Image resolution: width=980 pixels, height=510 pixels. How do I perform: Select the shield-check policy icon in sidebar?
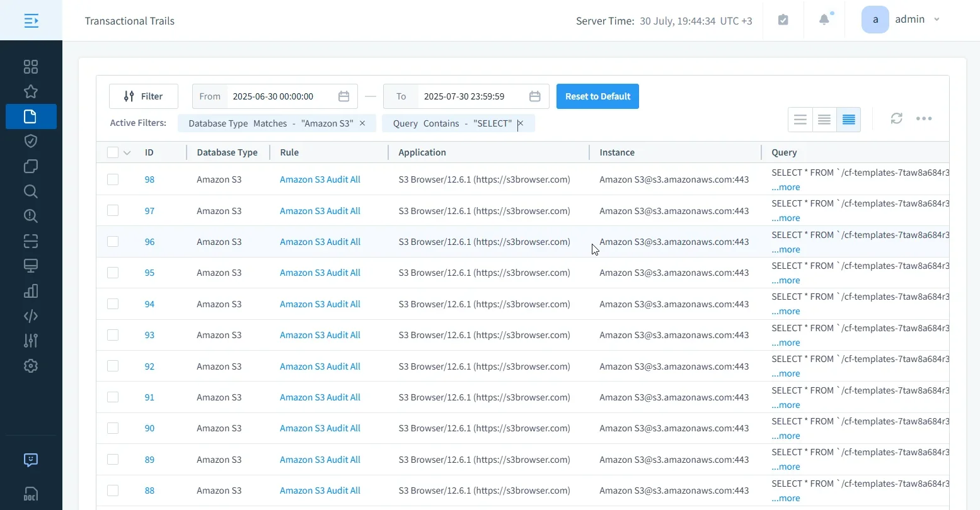tap(30, 141)
